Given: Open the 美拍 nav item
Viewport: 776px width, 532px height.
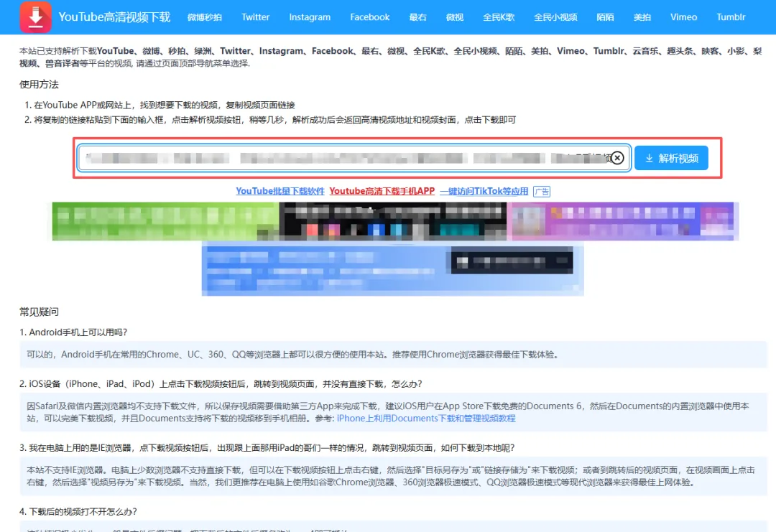Looking at the screenshot, I should pos(642,17).
